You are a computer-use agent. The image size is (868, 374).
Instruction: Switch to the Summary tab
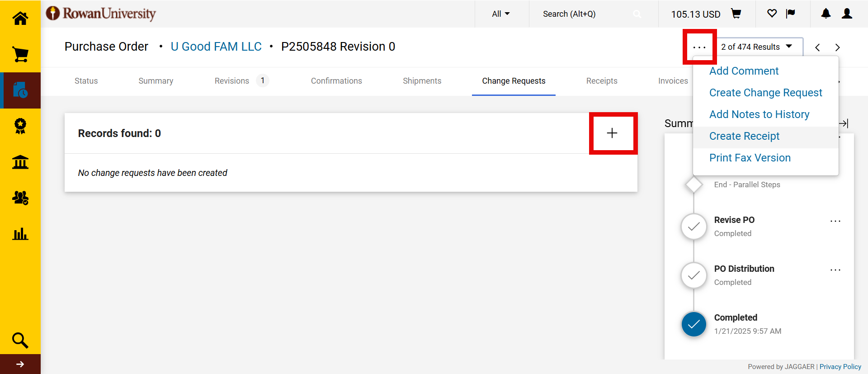coord(156,81)
